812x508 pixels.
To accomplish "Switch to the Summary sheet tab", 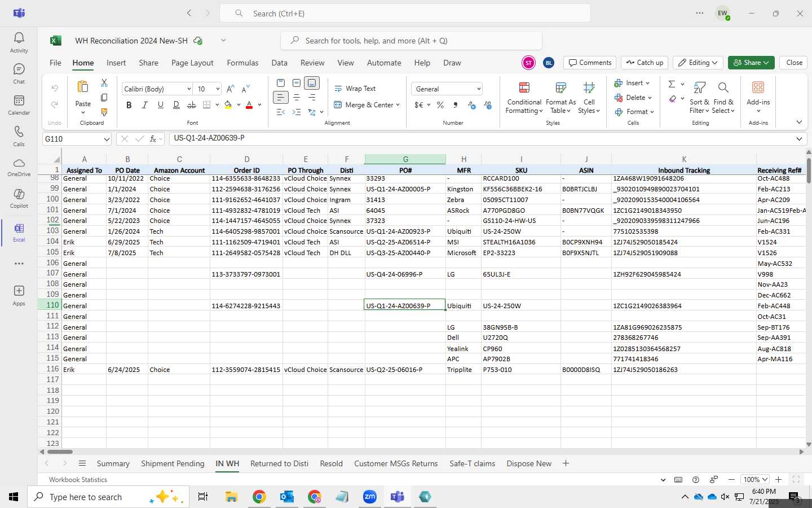I will [x=113, y=463].
